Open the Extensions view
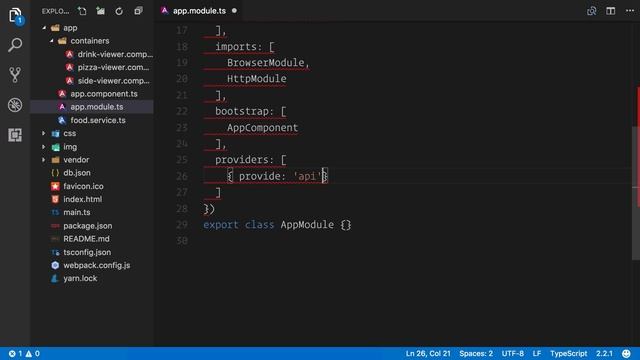Screen dimensions: 640x360 coord(15,135)
